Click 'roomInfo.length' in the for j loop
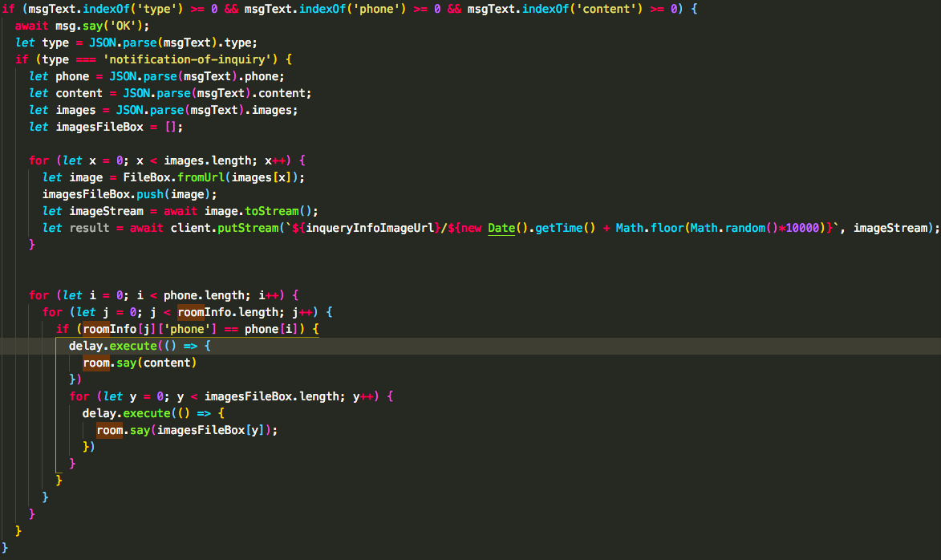This screenshot has width=941, height=560. point(228,312)
